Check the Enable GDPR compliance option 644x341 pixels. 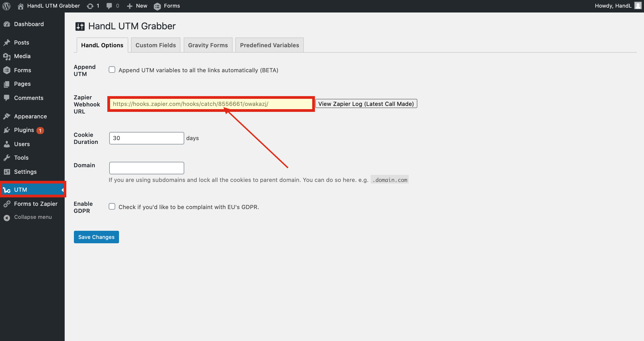coord(112,207)
